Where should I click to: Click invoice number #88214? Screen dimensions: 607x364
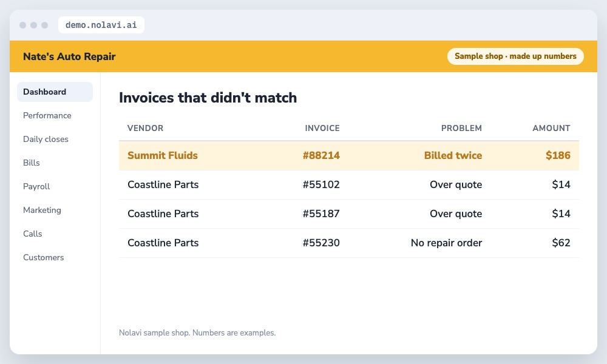pyautogui.click(x=321, y=155)
